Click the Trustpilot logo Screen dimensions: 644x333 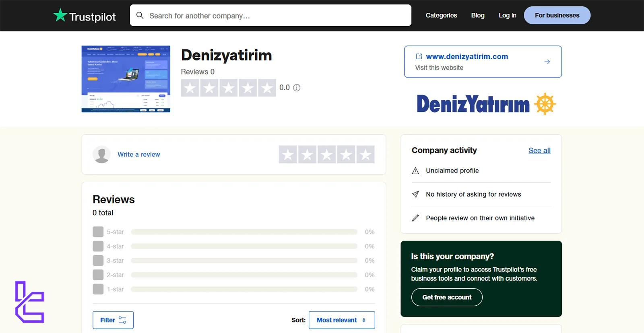click(85, 16)
